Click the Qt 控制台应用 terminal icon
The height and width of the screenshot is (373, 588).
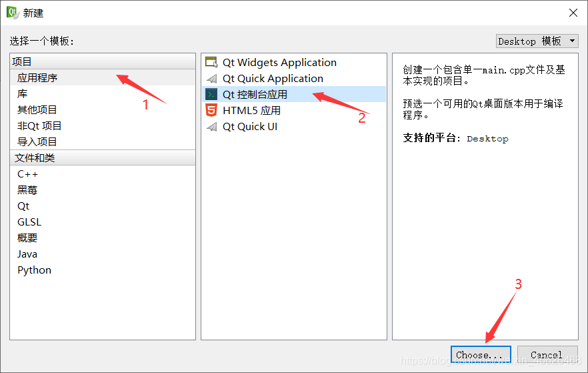(211, 95)
